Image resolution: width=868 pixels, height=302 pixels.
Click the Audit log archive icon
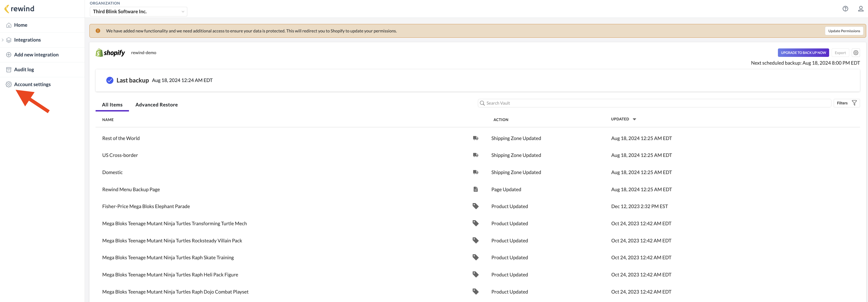[x=9, y=70]
